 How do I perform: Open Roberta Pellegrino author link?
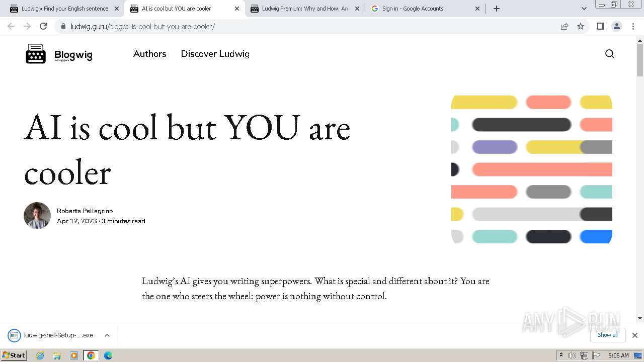(85, 211)
